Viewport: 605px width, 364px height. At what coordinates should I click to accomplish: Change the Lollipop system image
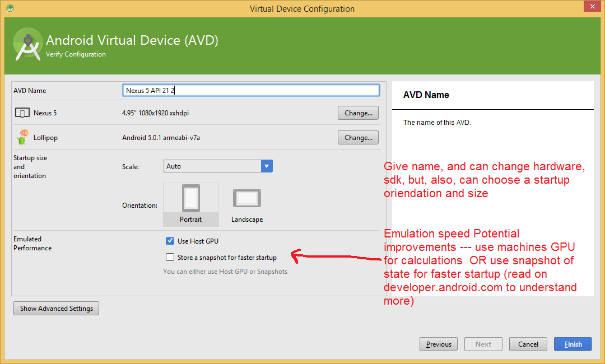(x=358, y=138)
